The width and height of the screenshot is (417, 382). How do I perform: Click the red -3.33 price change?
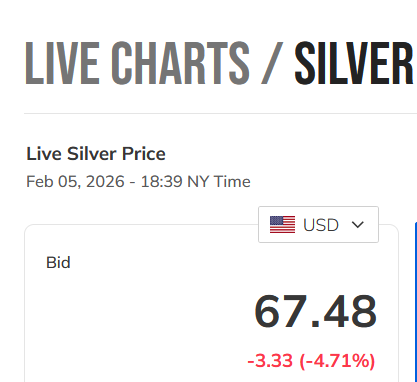[270, 361]
